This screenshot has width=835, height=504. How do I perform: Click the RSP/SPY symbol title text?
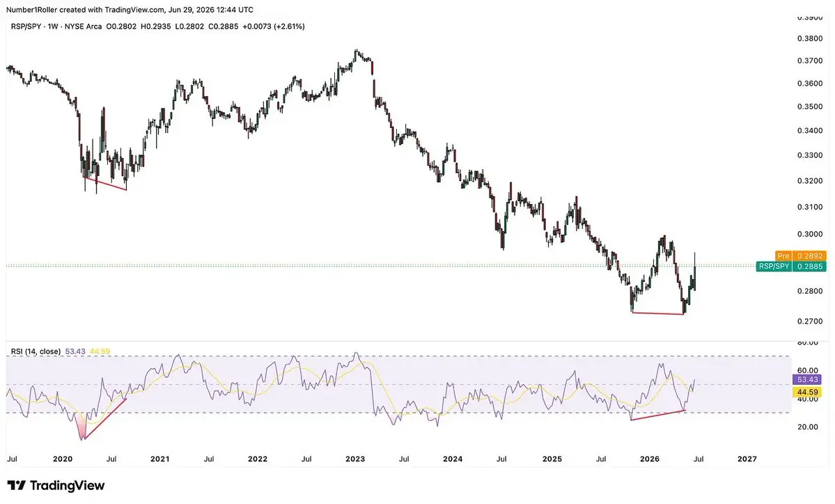coord(29,26)
